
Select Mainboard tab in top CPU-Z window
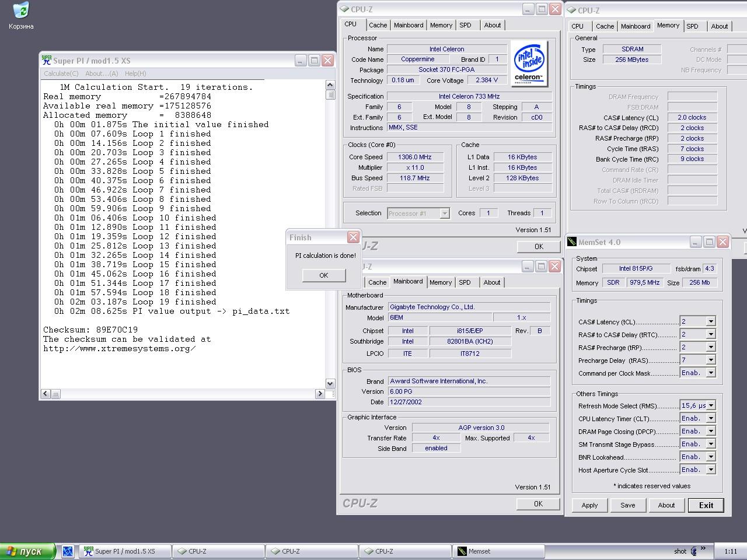click(409, 25)
